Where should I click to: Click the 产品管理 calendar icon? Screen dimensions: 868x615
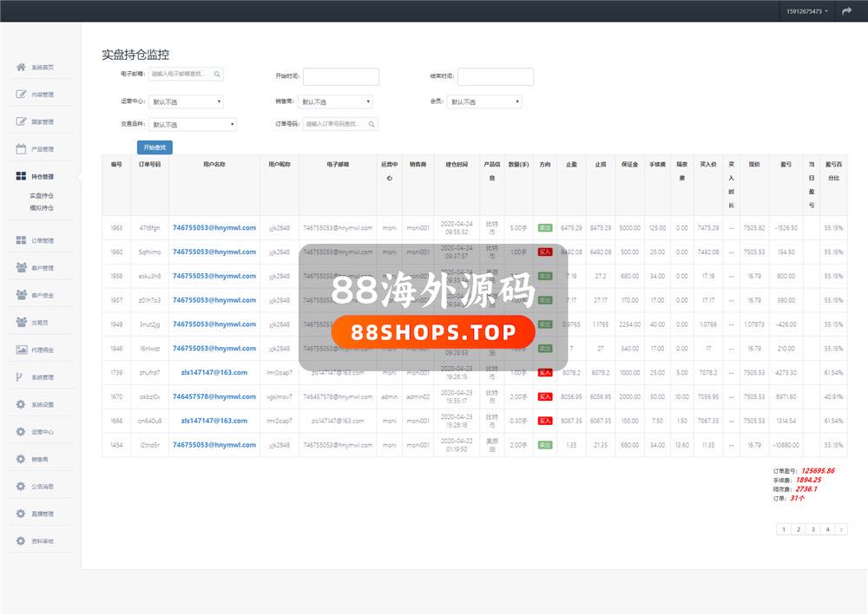(x=21, y=149)
